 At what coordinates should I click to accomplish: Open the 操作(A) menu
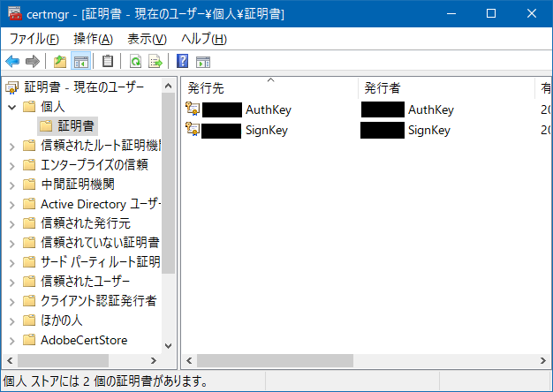pyautogui.click(x=93, y=39)
